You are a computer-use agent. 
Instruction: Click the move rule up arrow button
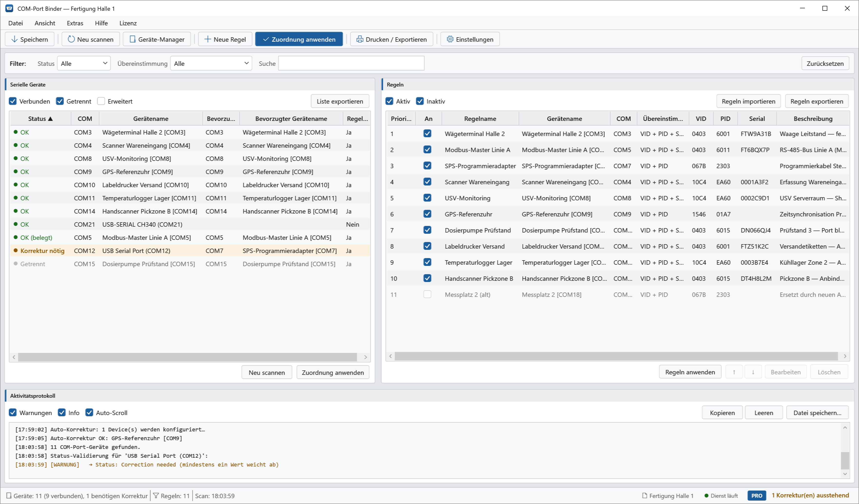(x=734, y=372)
